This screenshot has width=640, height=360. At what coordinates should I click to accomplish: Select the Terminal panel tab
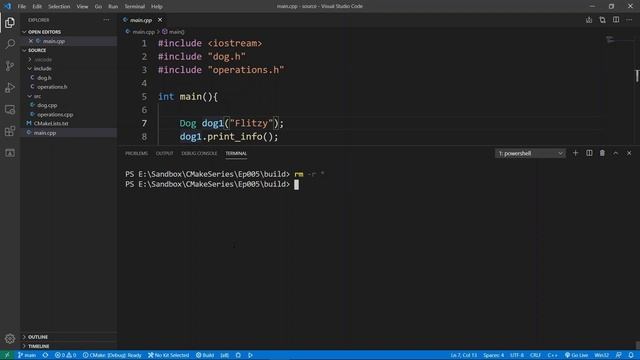pyautogui.click(x=236, y=153)
